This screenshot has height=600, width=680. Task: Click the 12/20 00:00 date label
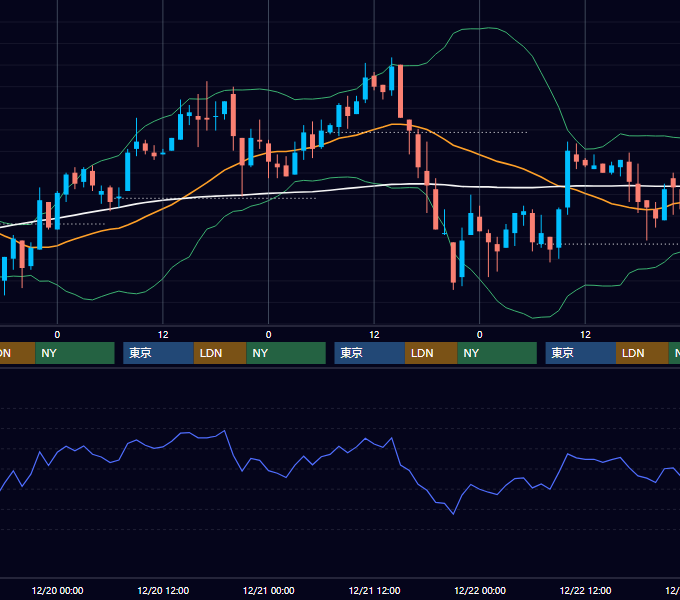(57, 590)
